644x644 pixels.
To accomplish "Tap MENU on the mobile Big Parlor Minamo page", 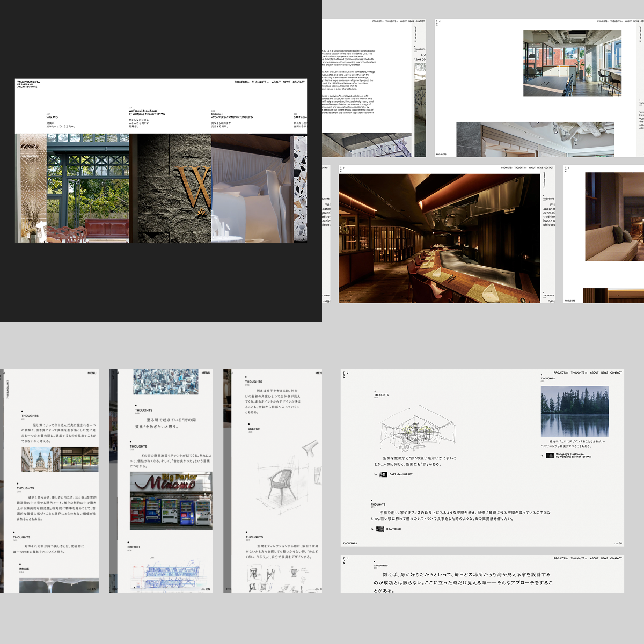I will point(206,372).
